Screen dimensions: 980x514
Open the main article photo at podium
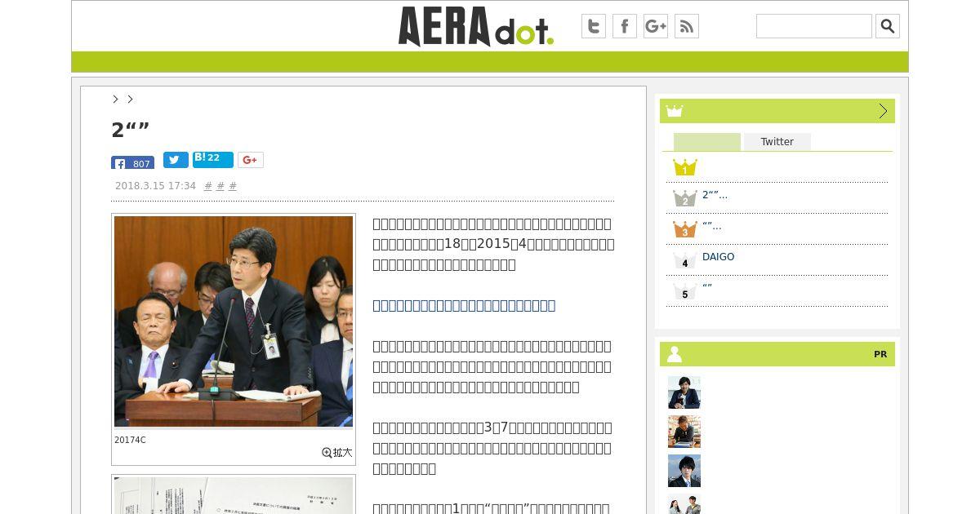(234, 321)
